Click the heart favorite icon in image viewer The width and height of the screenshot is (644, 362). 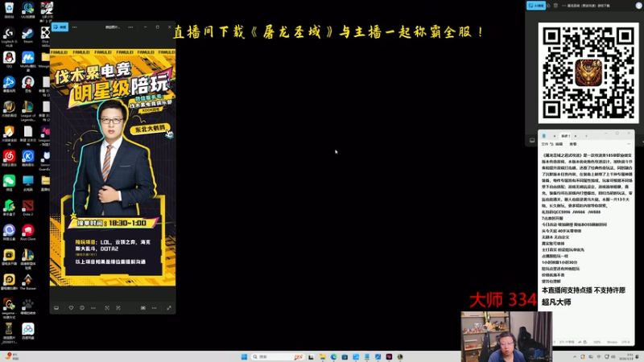(71, 308)
